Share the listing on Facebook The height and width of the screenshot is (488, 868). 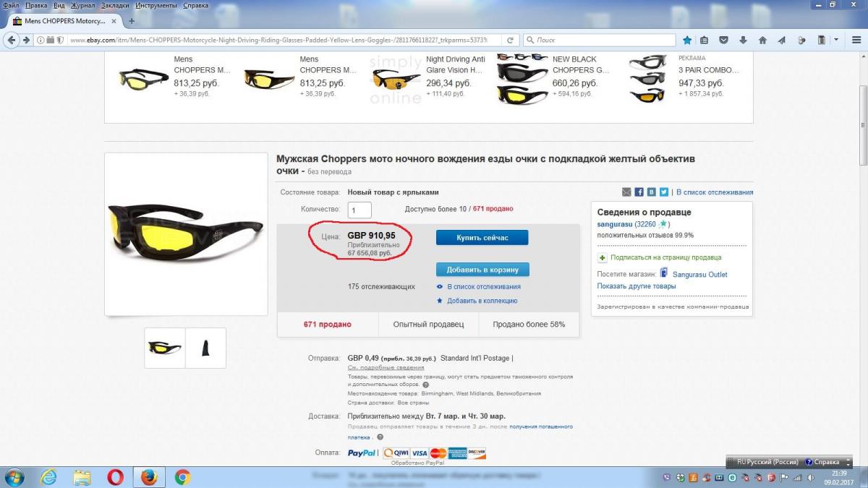point(639,192)
